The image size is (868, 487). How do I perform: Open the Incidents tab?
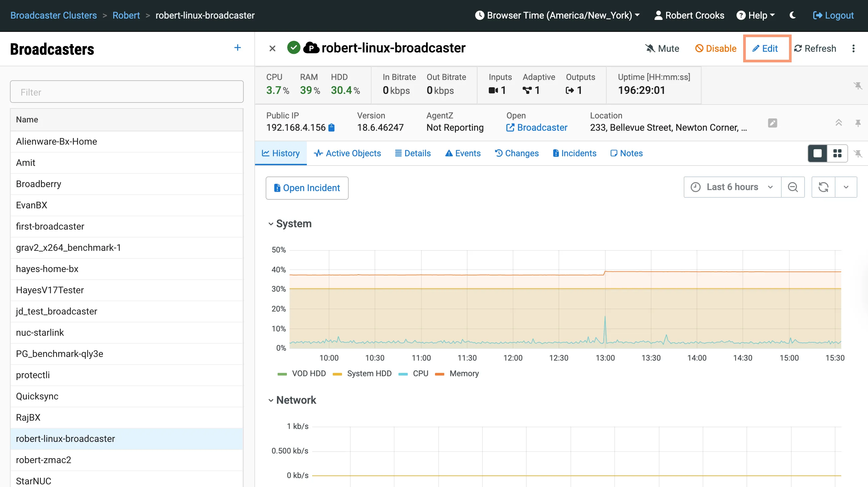[x=574, y=154]
